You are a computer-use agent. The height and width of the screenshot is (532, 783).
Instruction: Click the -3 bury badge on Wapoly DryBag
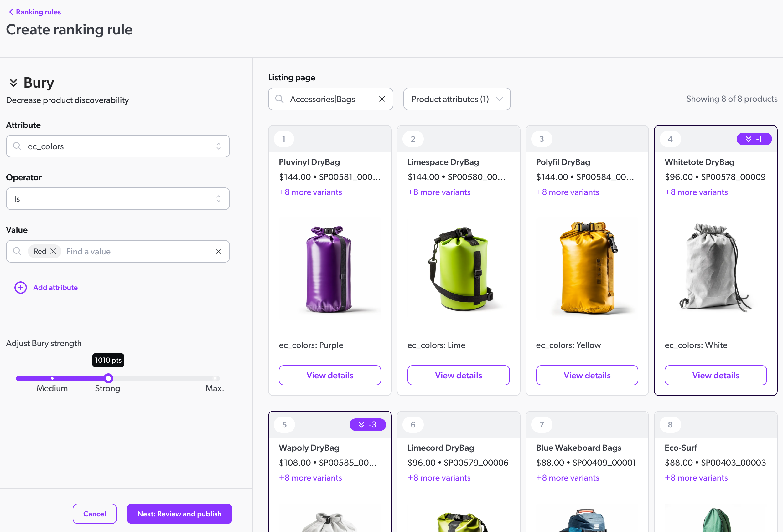(368, 425)
